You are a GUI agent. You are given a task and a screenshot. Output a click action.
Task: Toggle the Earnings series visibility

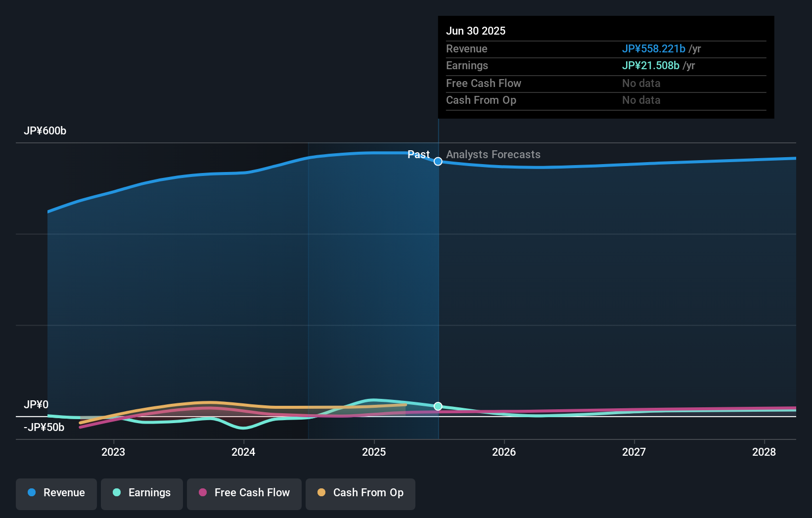click(142, 494)
